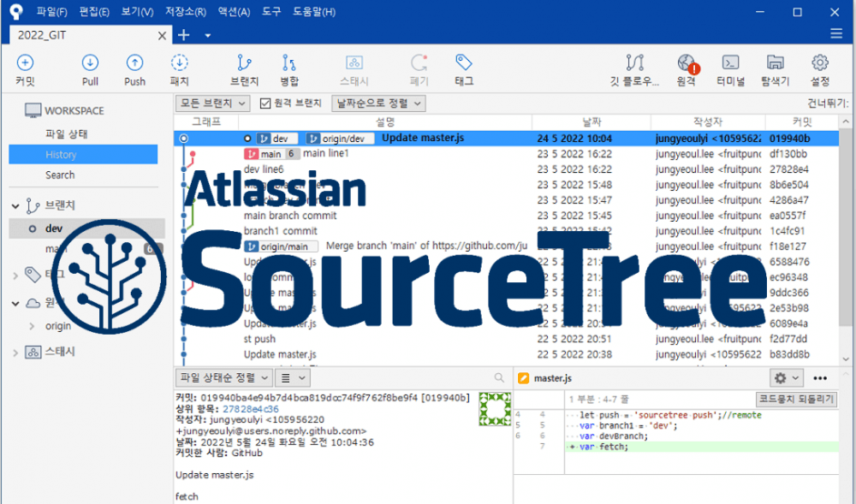This screenshot has width=856, height=504.
Task: Select 파일 상태 in the sidebar
Action: (67, 133)
